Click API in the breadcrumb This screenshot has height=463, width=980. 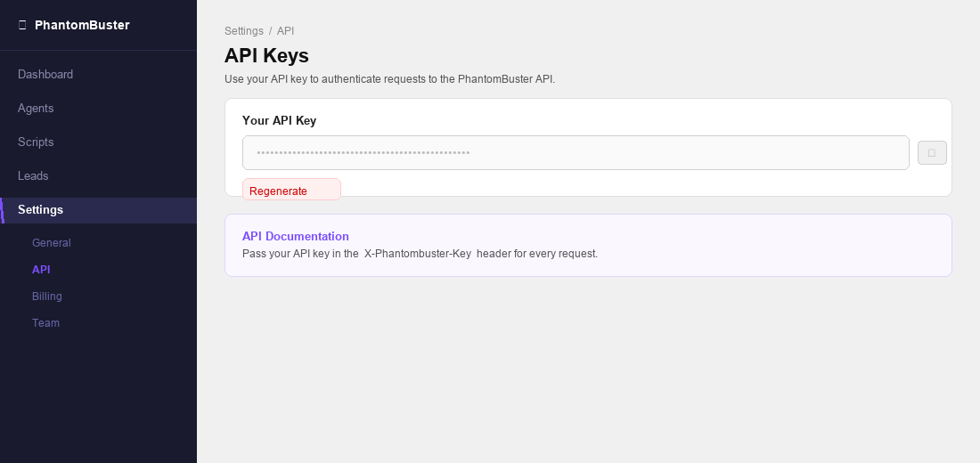[x=286, y=30]
